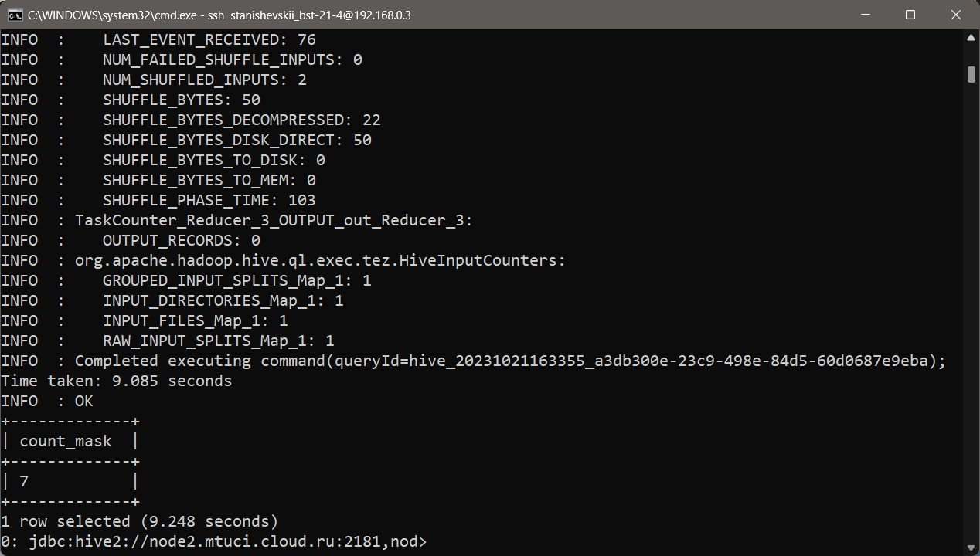Click the "1 row selected" summary line
The height and width of the screenshot is (556, 980).
coord(139,521)
